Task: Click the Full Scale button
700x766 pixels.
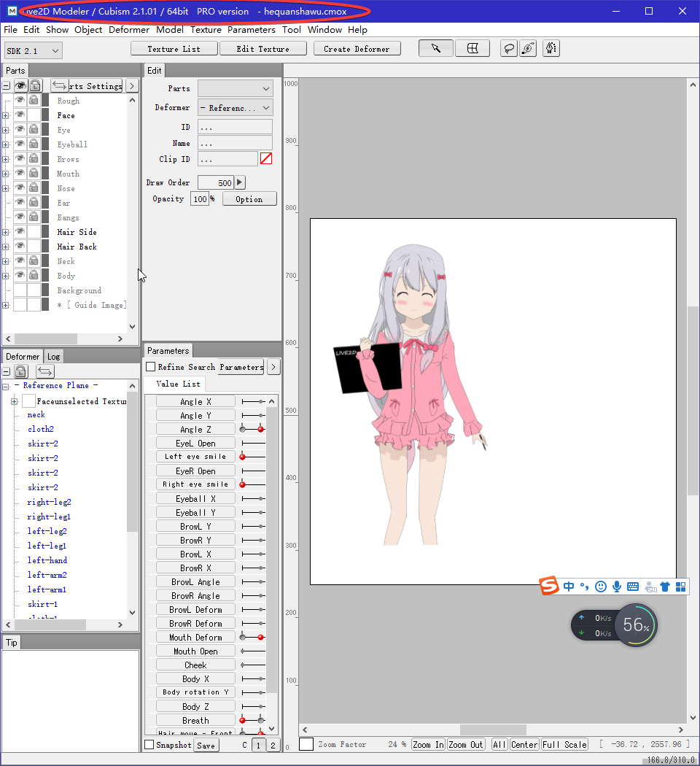Action: pos(564,745)
